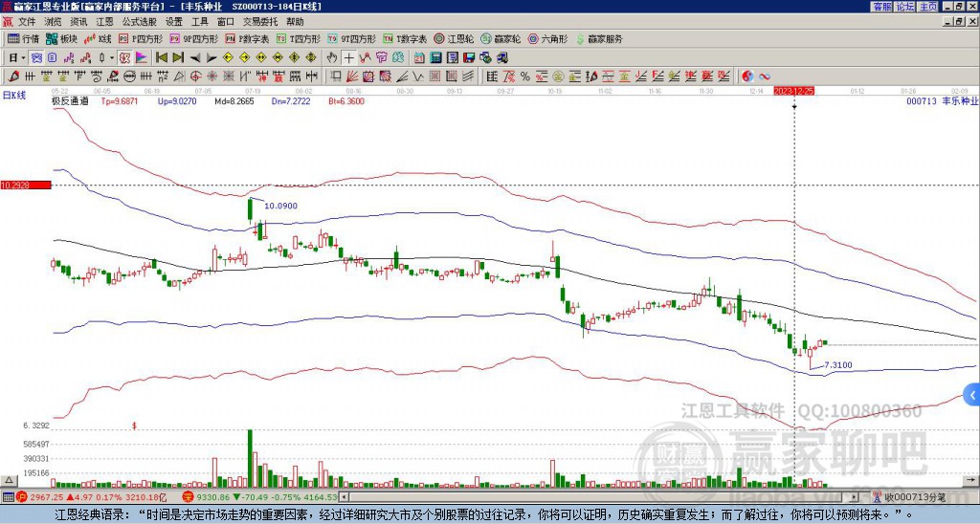Open the 赢家轮 wheel tool
The image size is (980, 524).
pos(501,38)
